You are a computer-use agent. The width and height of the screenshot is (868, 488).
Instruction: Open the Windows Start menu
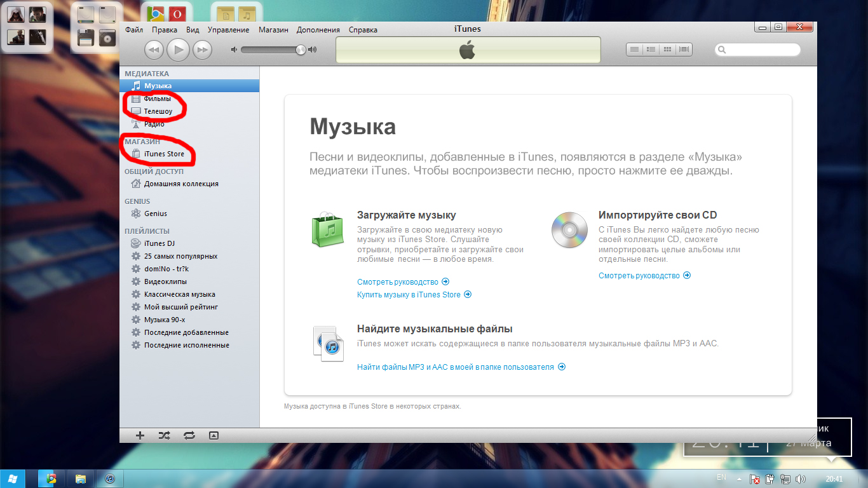tap(13, 478)
